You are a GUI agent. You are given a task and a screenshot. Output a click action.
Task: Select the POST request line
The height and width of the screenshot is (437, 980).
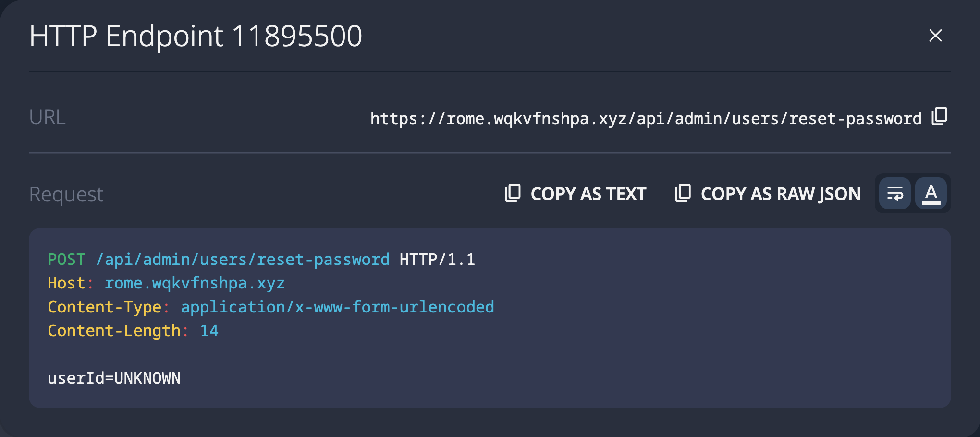pos(262,259)
